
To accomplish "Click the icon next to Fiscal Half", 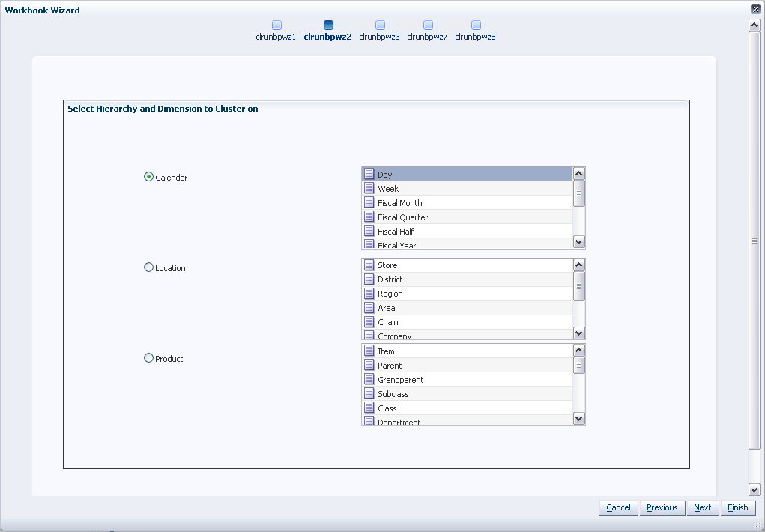I will pyautogui.click(x=369, y=231).
